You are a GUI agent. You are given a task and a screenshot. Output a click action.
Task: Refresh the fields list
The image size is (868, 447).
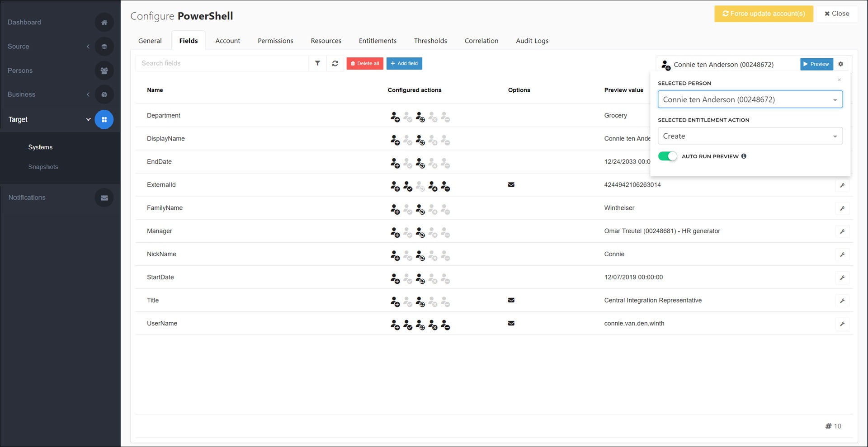tap(335, 63)
